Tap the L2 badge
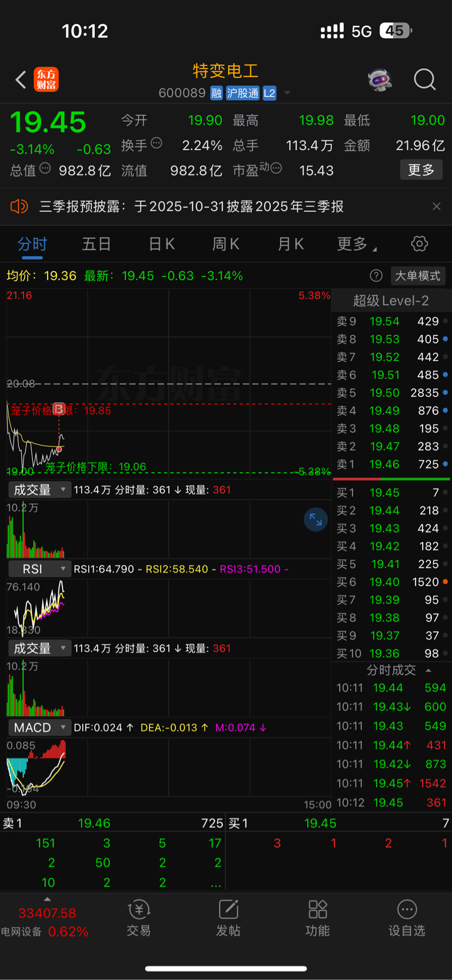The height and width of the screenshot is (980, 452). click(x=269, y=93)
